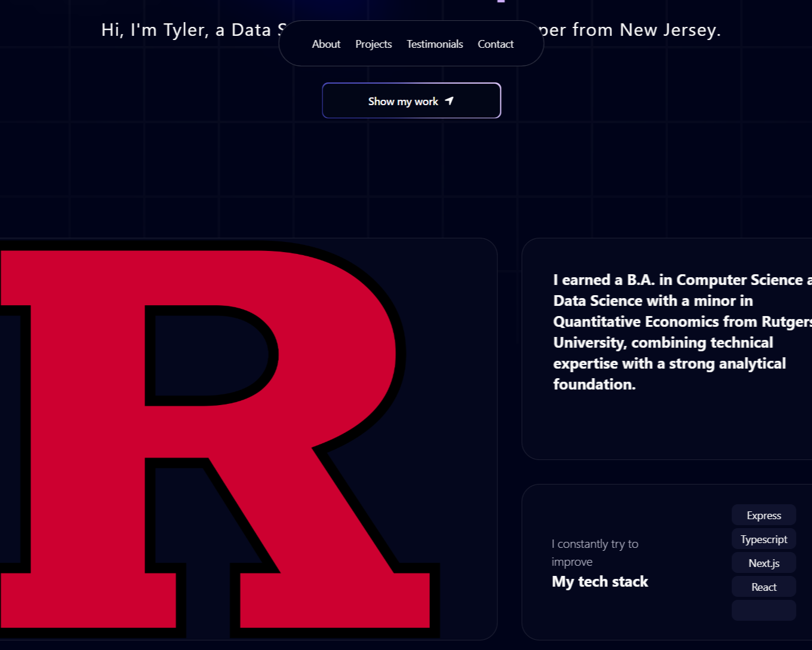This screenshot has height=650, width=812.
Task: Select Contact in the floating navbar
Action: click(x=496, y=44)
